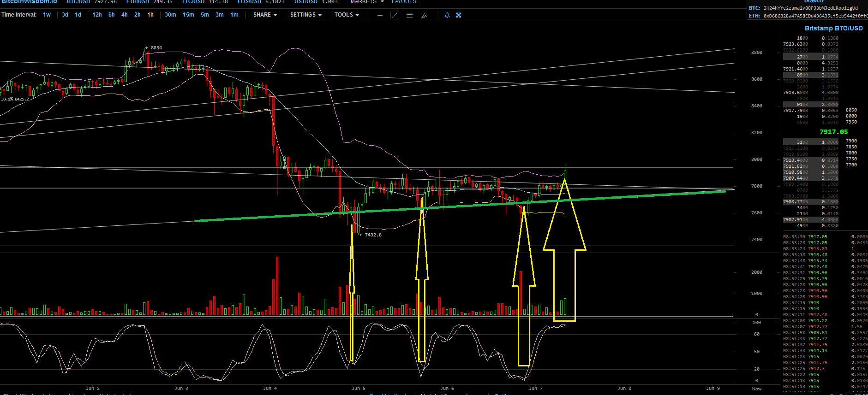Click depth scale level 7700
The image size is (868, 395).
(851, 165)
